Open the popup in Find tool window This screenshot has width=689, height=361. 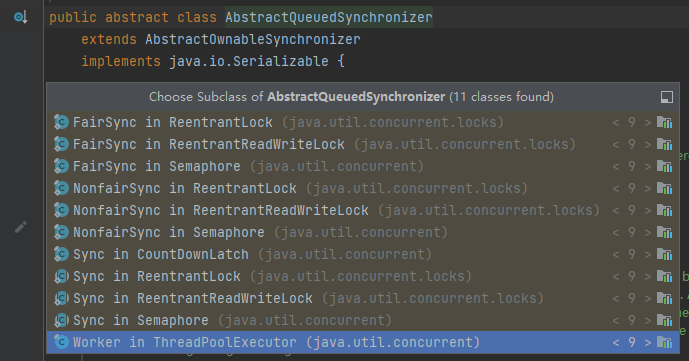666,97
